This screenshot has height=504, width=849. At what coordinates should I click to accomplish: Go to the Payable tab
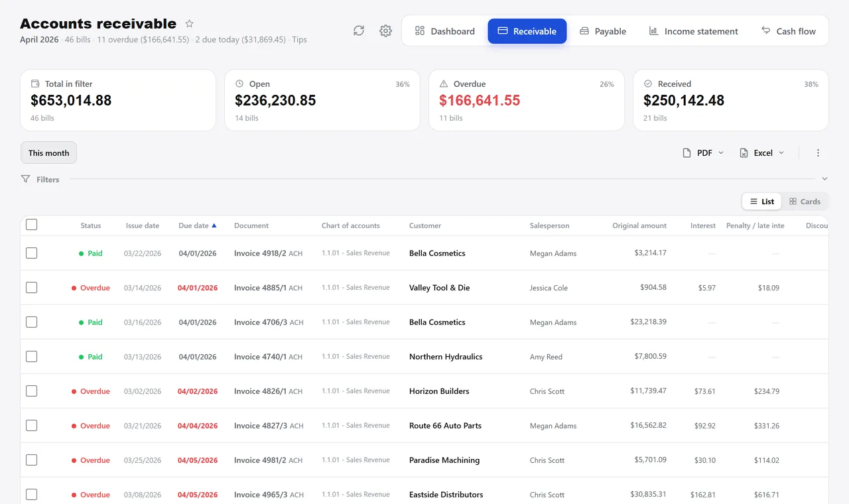pos(603,31)
